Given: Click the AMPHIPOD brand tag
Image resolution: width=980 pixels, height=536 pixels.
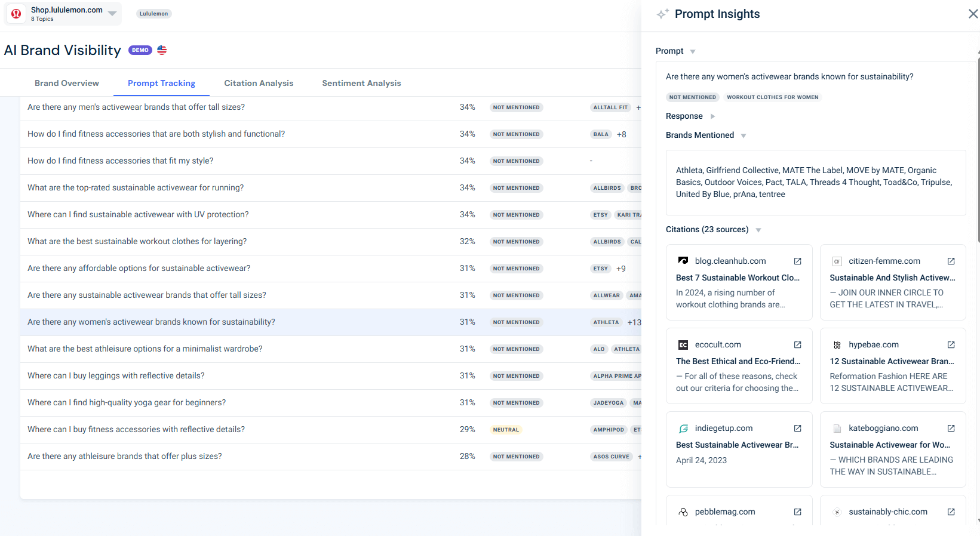Looking at the screenshot, I should point(609,430).
